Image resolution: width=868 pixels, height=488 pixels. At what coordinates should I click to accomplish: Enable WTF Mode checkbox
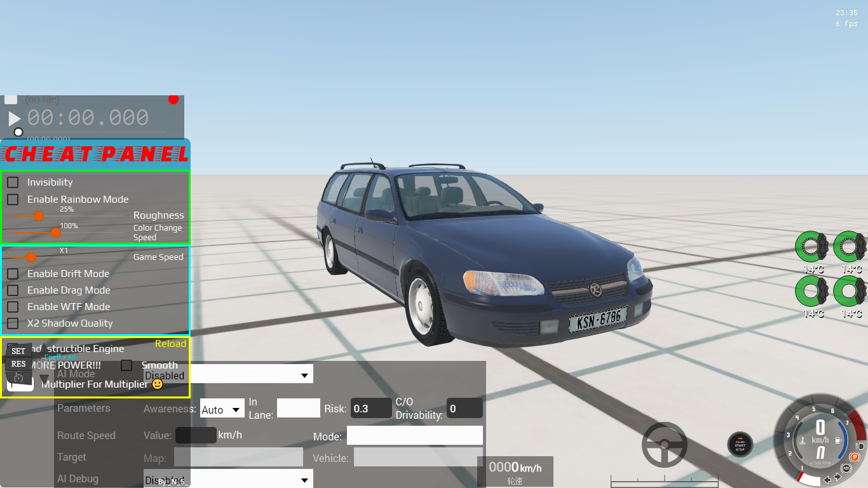(x=13, y=307)
